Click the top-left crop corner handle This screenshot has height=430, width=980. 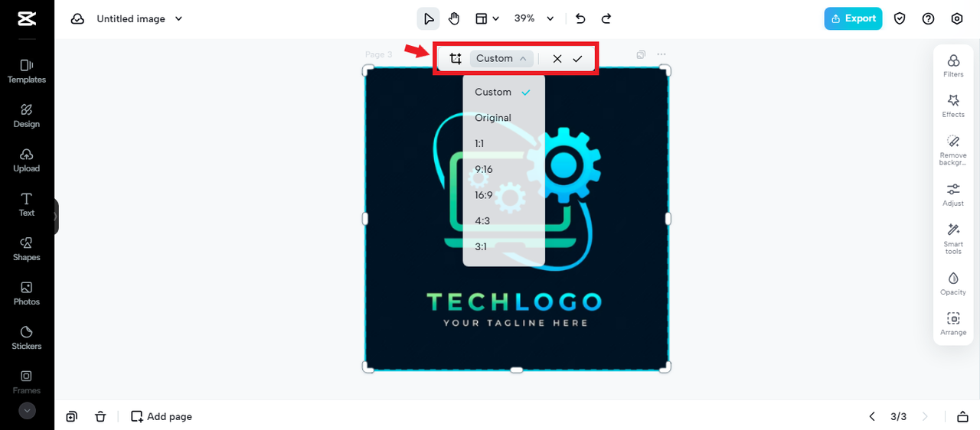(368, 70)
